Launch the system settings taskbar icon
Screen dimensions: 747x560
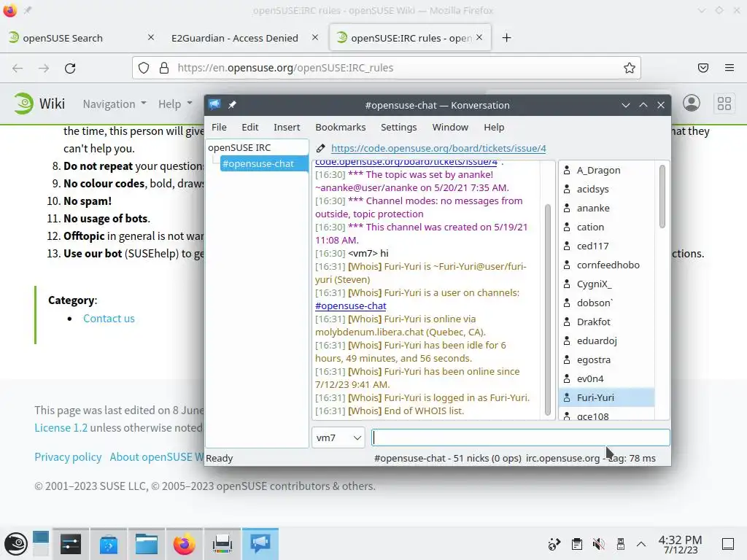click(x=71, y=544)
